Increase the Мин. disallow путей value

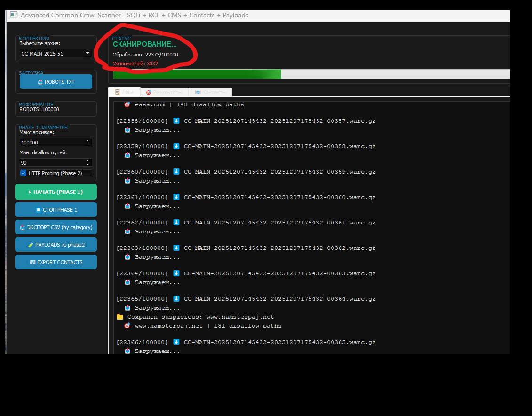coord(88,160)
